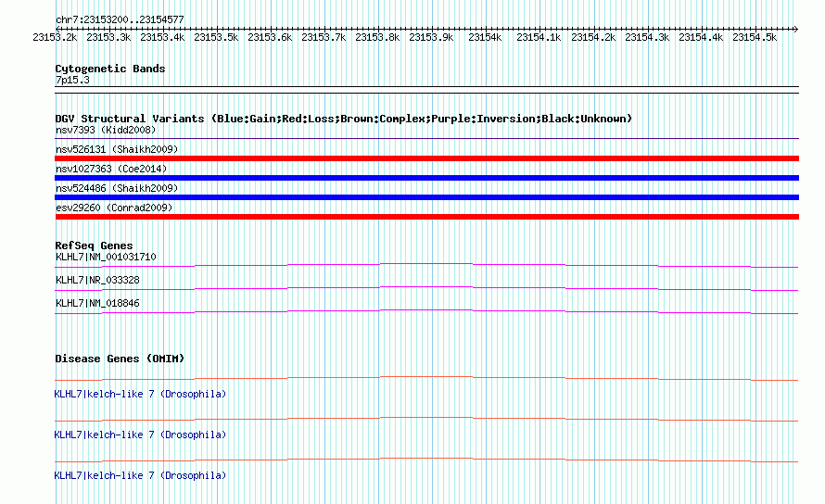Click the KLHL7|NM_018846 transcript label

pos(97,303)
